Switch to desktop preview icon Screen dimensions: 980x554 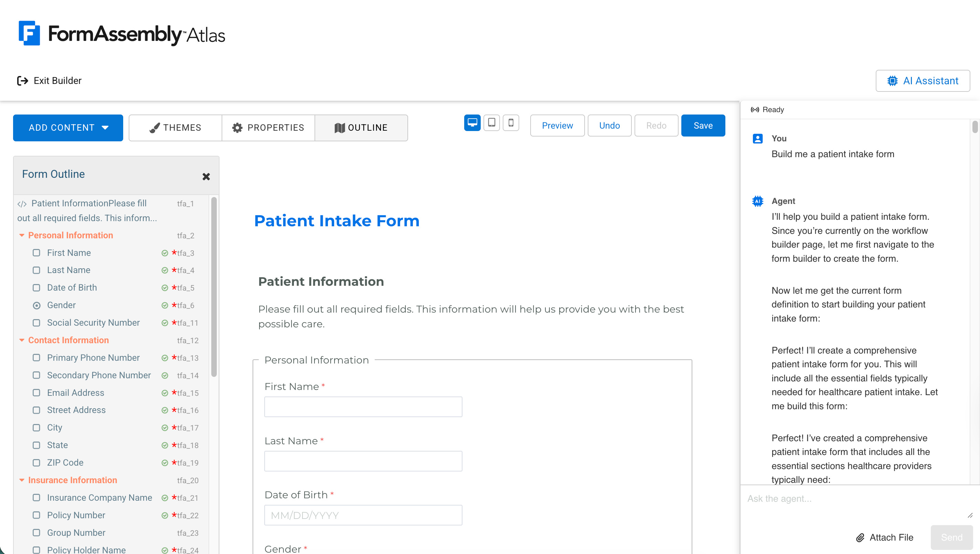tap(472, 123)
